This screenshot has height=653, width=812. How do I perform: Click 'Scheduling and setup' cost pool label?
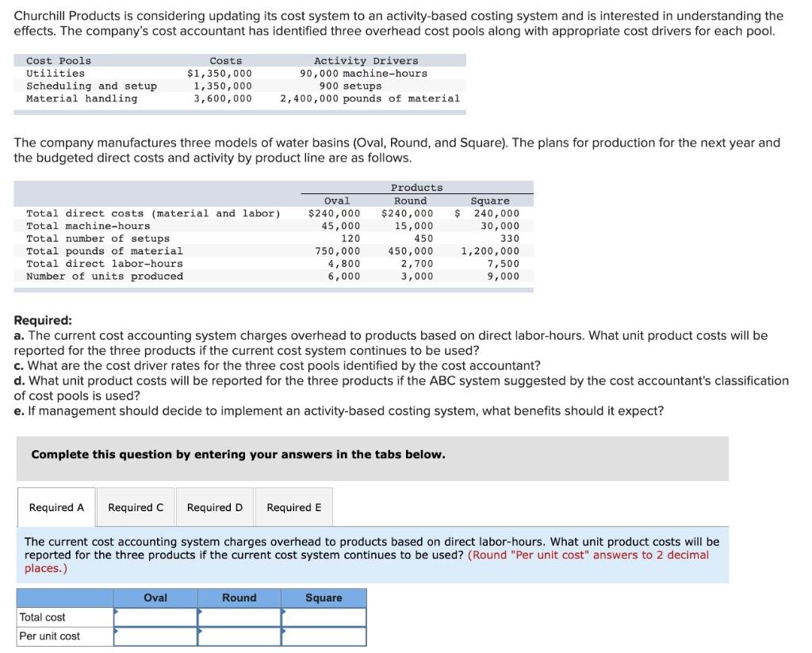92,86
